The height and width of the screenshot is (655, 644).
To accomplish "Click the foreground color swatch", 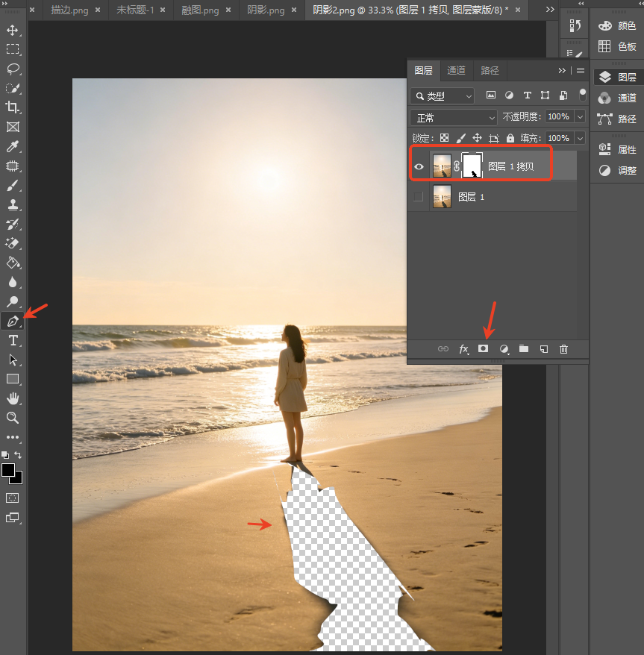I will pyautogui.click(x=7, y=470).
